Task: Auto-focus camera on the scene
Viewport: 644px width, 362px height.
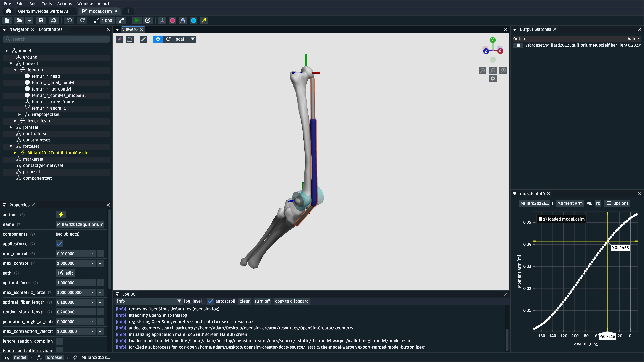Action: (x=503, y=70)
